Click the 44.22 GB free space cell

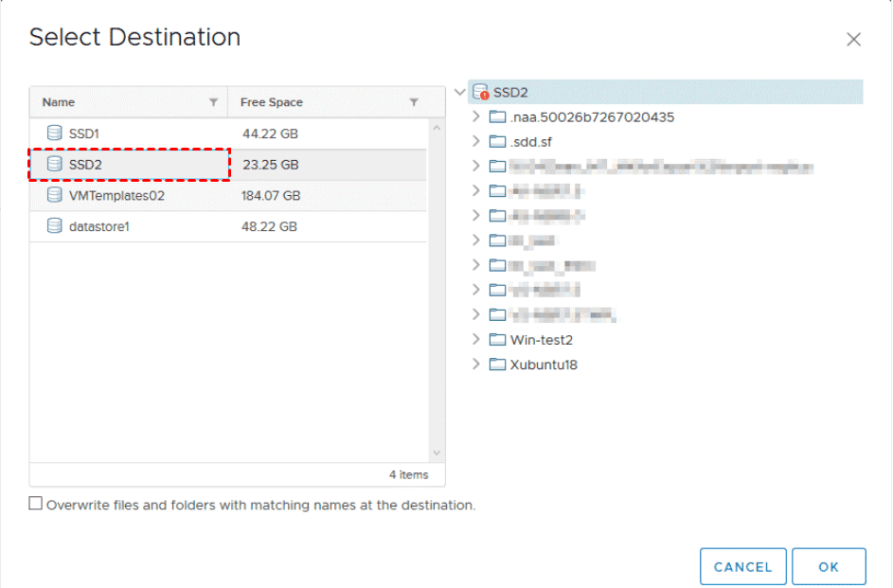pyautogui.click(x=270, y=134)
